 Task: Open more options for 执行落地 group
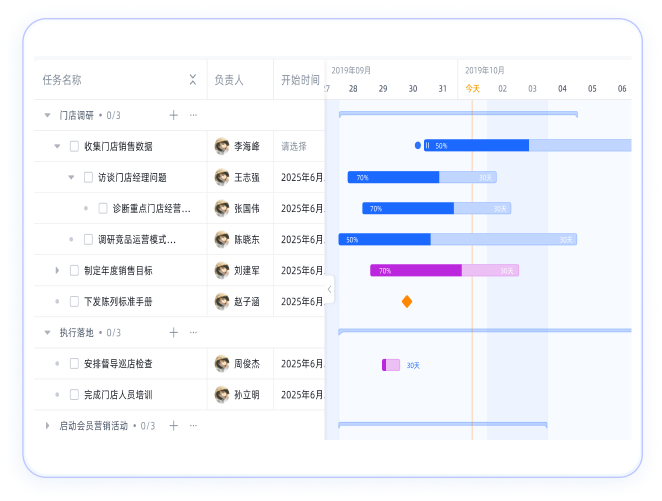click(193, 333)
